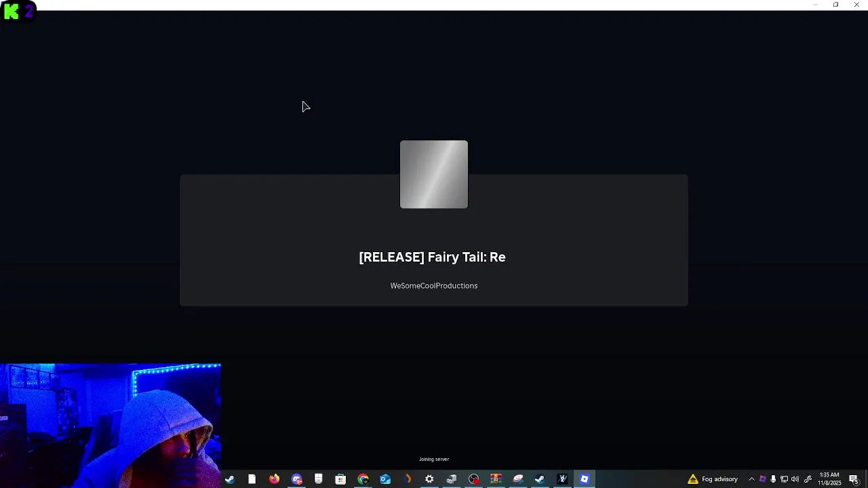The height and width of the screenshot is (488, 868).
Task: Restore down the Roblox window
Action: coord(835,5)
